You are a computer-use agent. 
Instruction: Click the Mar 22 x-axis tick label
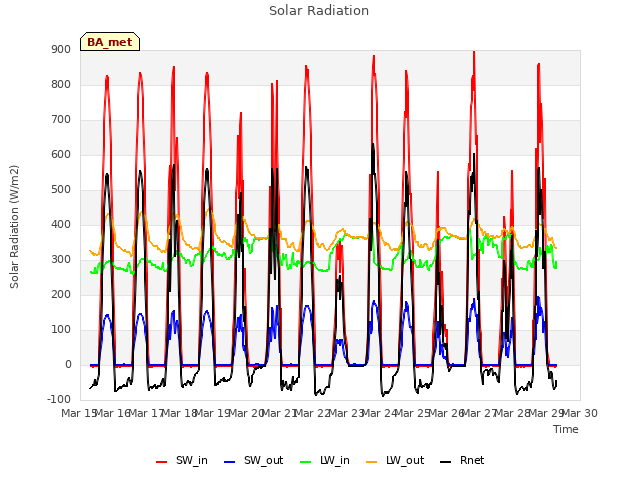313,413
